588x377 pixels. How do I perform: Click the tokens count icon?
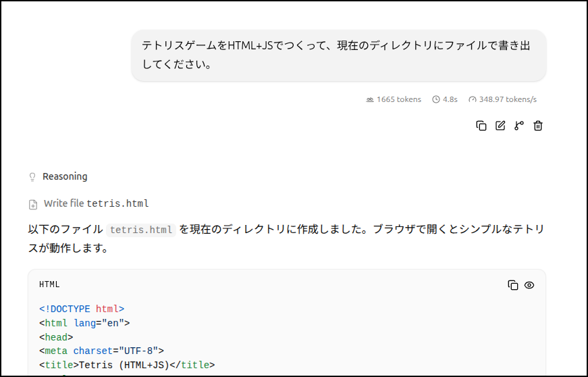tap(370, 99)
